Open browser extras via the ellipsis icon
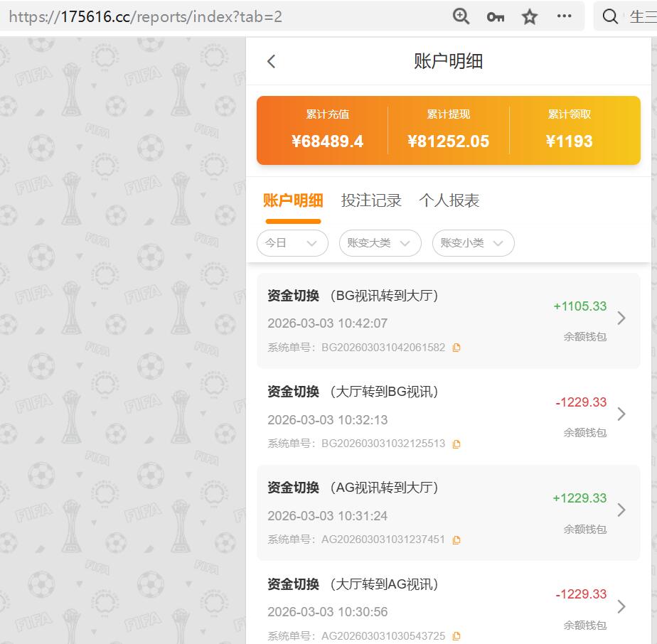 [564, 16]
